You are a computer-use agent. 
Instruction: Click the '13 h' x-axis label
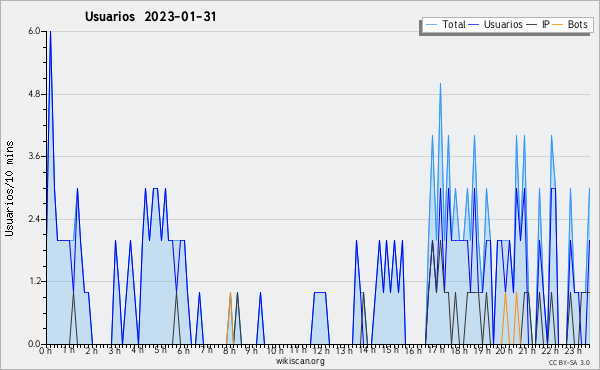(344, 350)
